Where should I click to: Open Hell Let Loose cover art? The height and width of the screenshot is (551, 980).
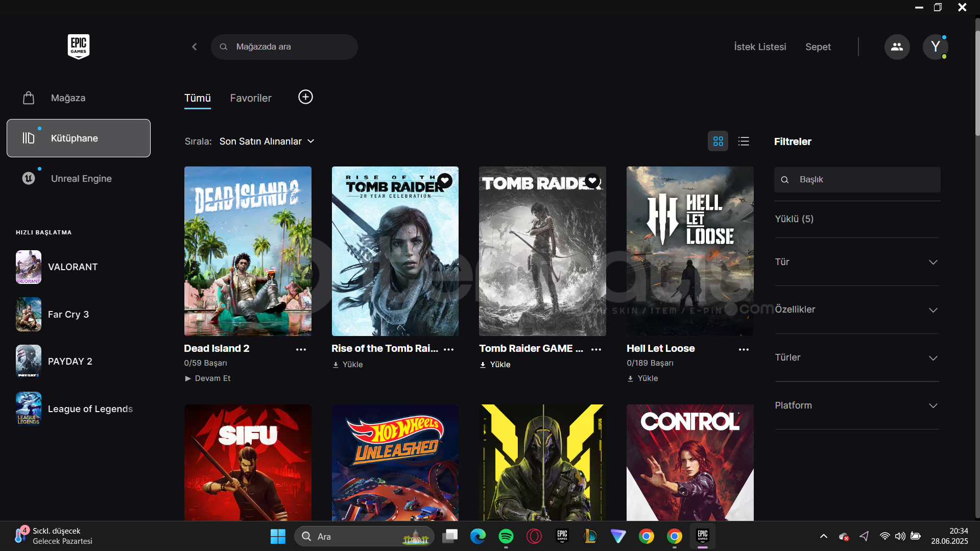(690, 251)
